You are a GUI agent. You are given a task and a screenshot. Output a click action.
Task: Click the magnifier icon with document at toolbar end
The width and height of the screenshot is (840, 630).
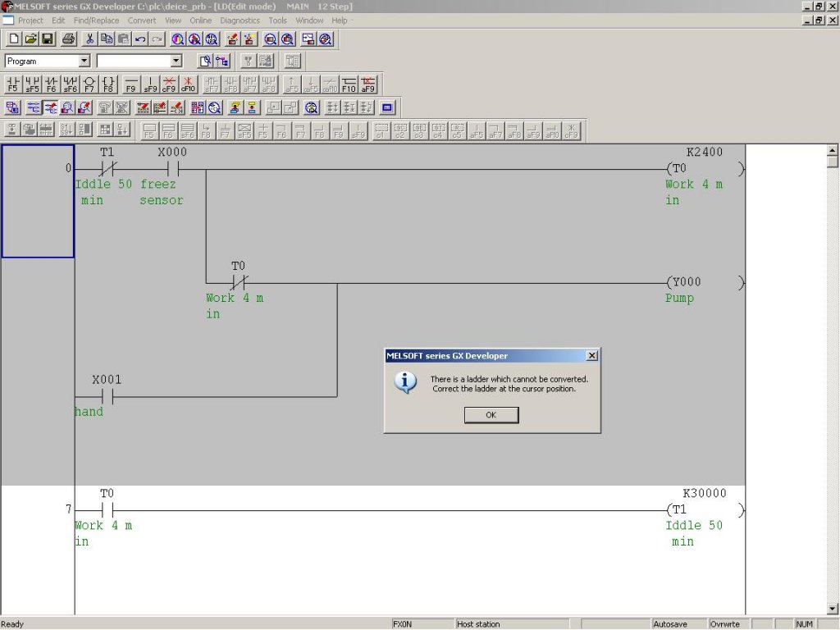(x=325, y=39)
